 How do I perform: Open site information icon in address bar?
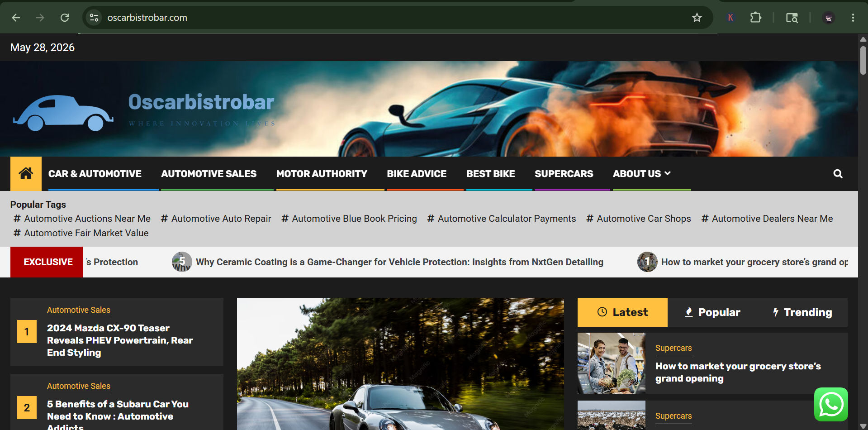(x=94, y=18)
